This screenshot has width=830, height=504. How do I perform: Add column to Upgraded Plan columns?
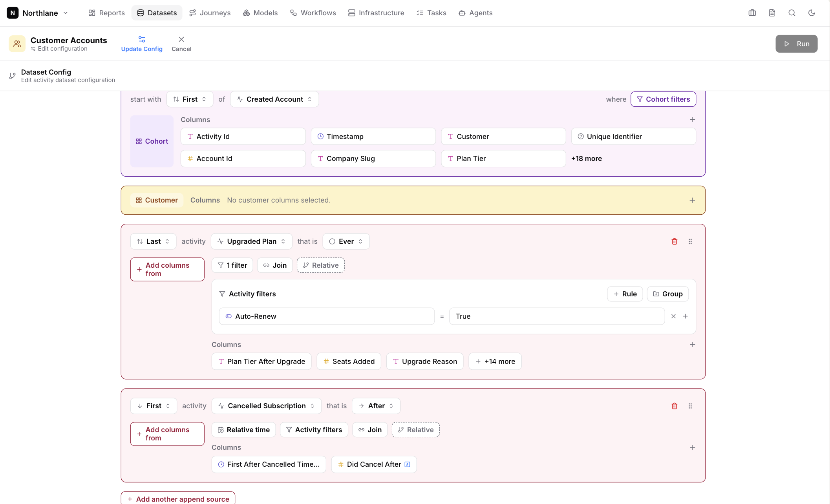[x=692, y=345]
